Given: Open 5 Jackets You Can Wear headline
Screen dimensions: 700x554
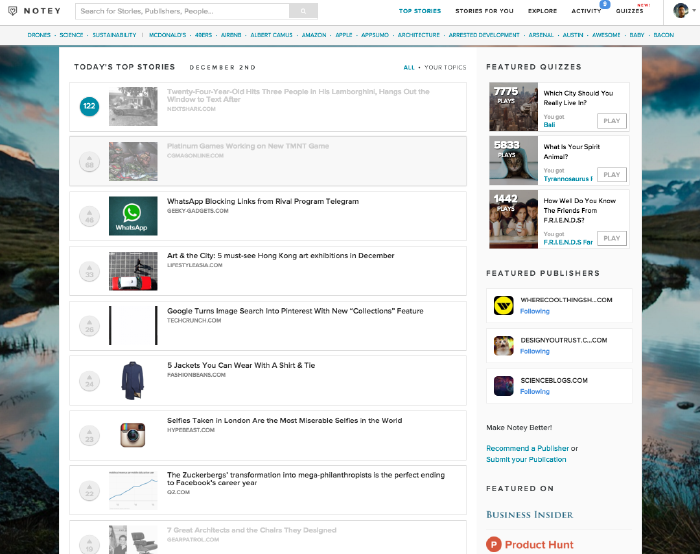Looking at the screenshot, I should click(x=241, y=365).
